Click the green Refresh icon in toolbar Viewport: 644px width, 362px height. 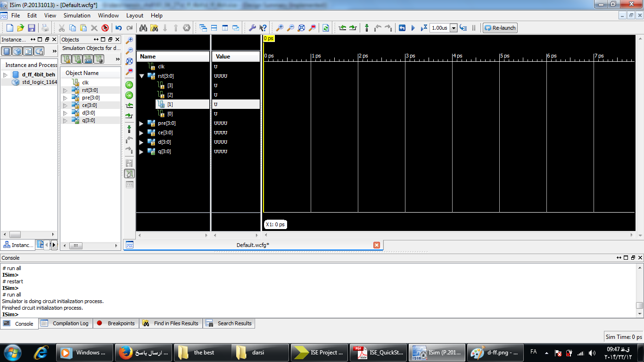tap(326, 28)
